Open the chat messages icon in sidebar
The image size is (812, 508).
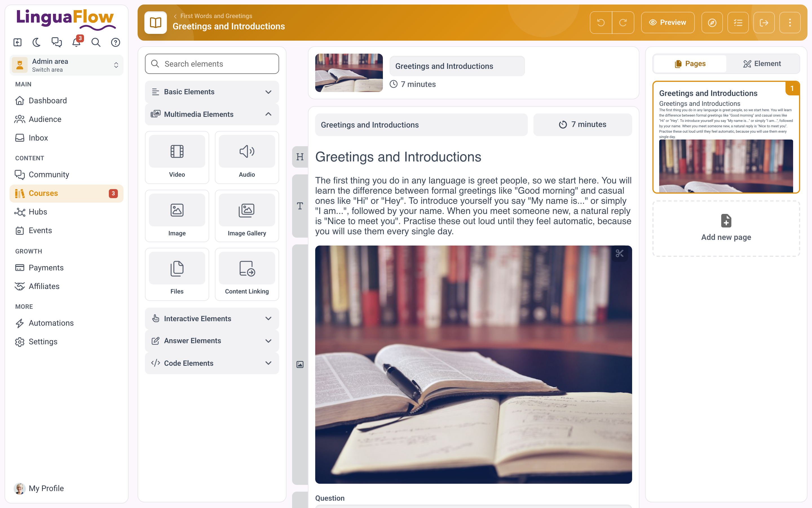click(x=56, y=42)
